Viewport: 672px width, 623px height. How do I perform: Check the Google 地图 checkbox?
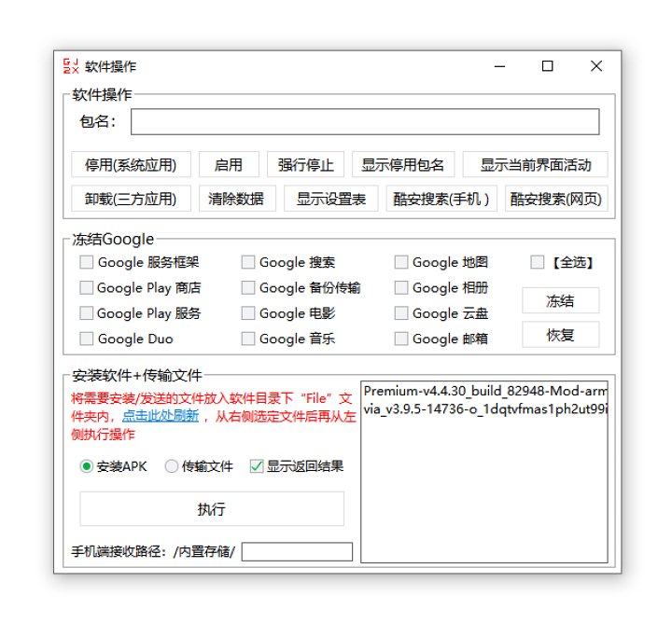(401, 262)
